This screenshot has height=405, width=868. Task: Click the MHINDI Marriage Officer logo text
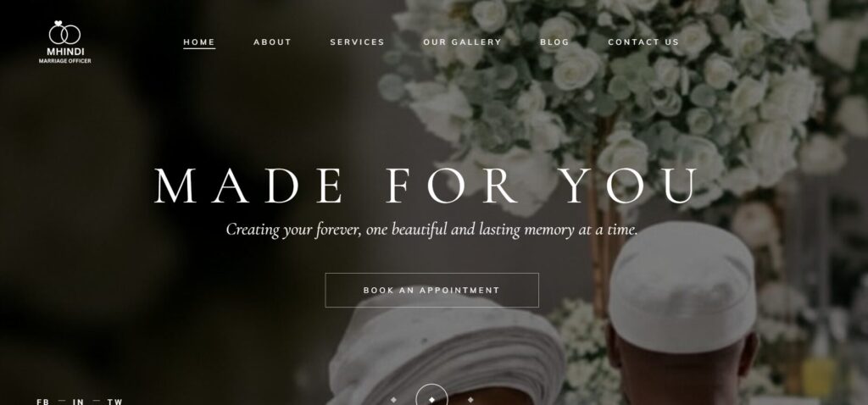(64, 55)
